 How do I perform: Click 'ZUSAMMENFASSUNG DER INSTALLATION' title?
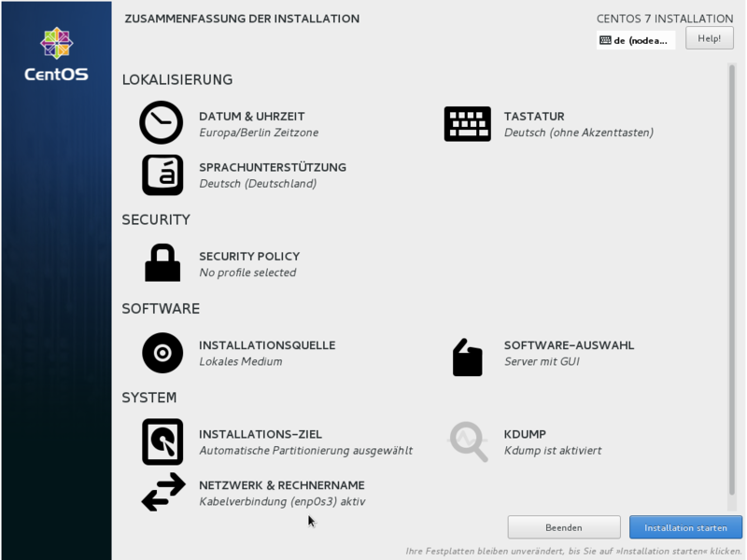pyautogui.click(x=242, y=19)
